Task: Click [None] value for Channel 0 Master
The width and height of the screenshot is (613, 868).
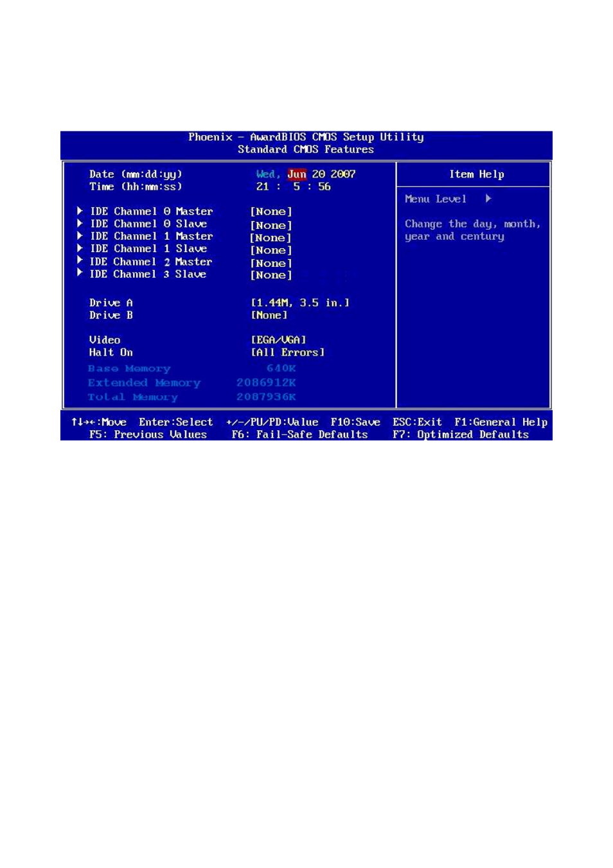Action: [271, 212]
